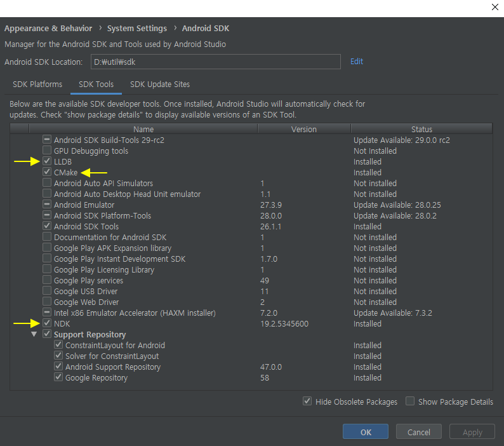Click the Android SDK Location field

pos(215,62)
